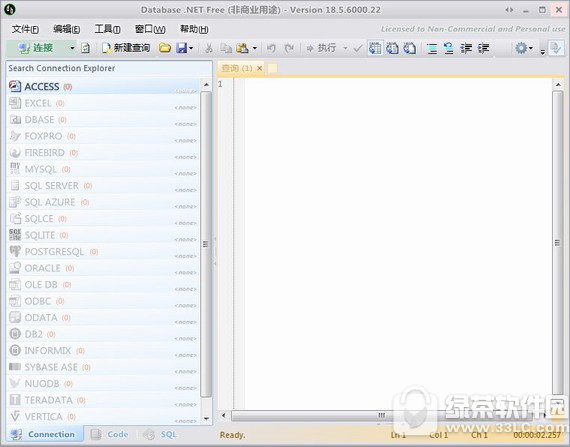Select the MYSQL database icon
The width and height of the screenshot is (570, 447).
point(15,169)
